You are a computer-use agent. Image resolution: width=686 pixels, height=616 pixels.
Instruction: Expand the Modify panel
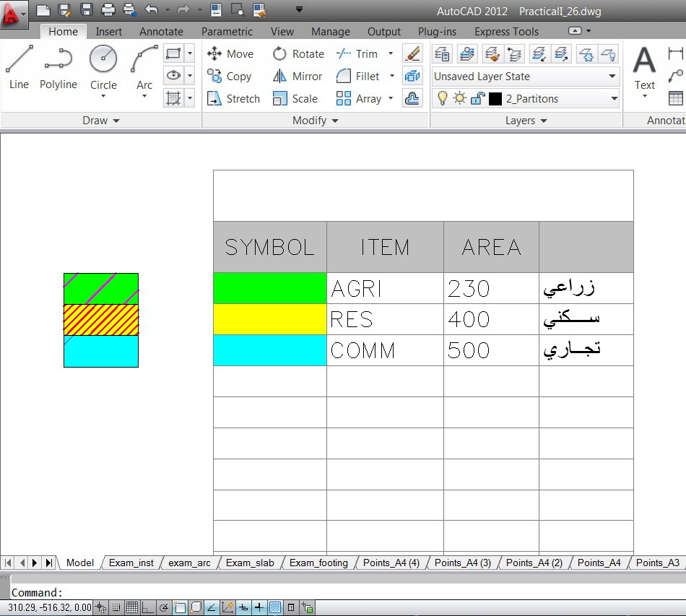[x=335, y=121]
